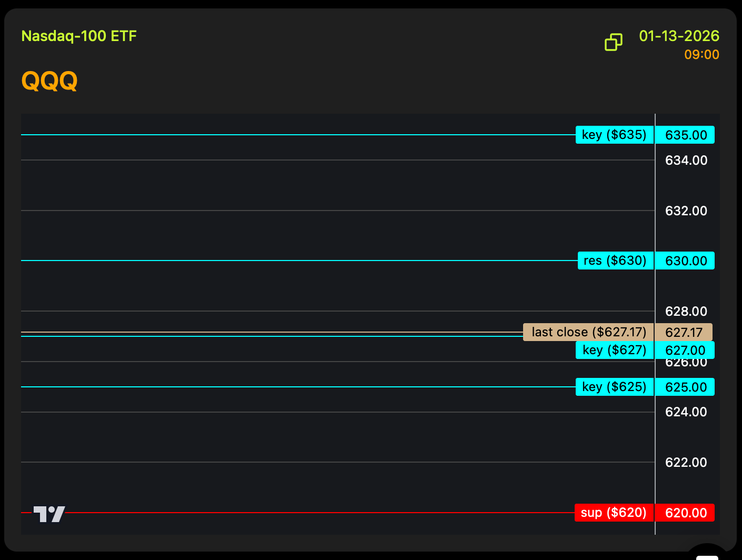Click the cyan 630.00 price axis tag

(685, 261)
